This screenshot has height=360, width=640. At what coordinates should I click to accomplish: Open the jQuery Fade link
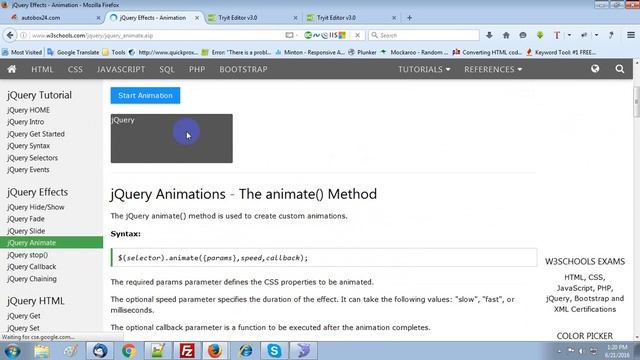point(26,219)
